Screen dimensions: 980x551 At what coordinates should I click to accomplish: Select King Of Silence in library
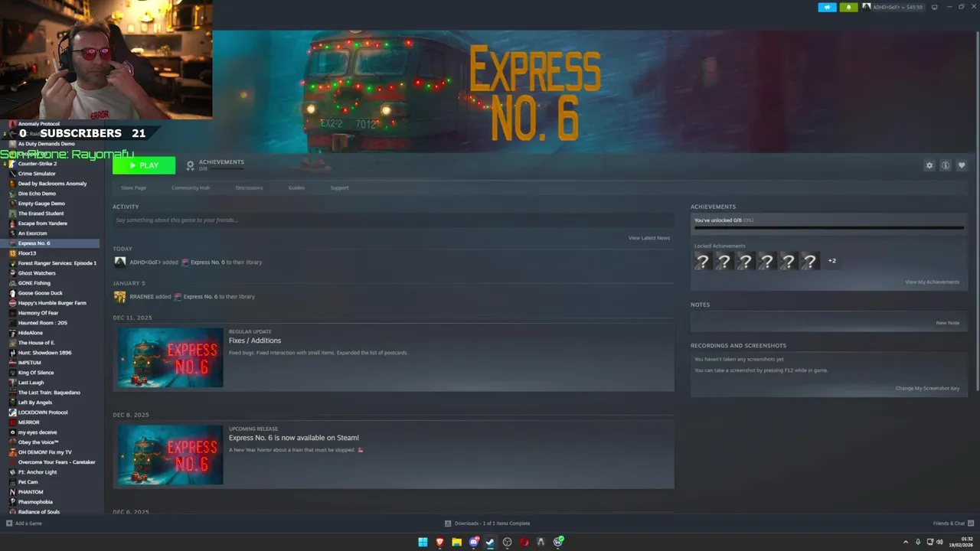(x=36, y=373)
